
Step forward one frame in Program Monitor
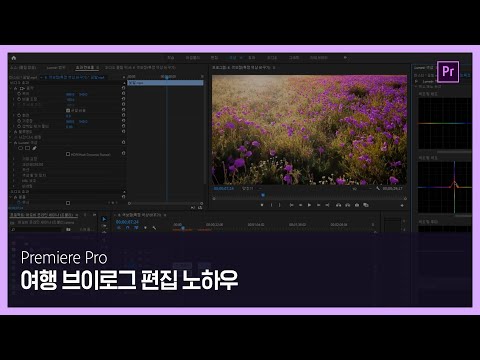(318, 205)
